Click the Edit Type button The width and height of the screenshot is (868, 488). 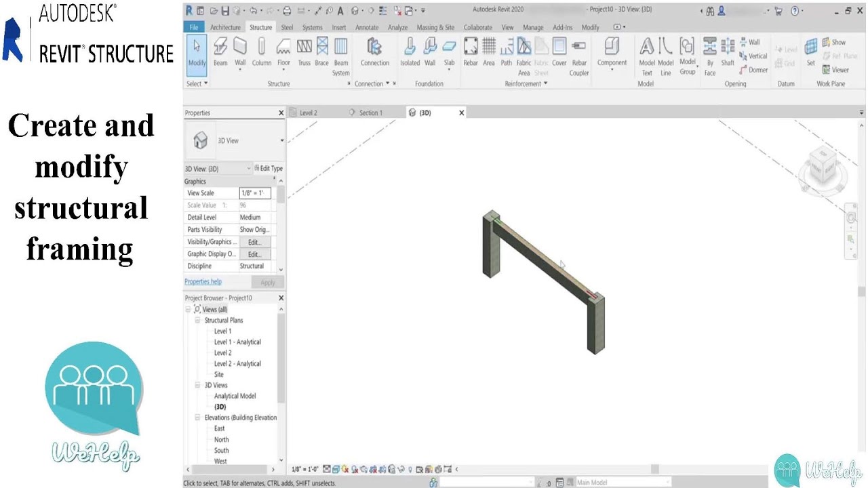(269, 168)
